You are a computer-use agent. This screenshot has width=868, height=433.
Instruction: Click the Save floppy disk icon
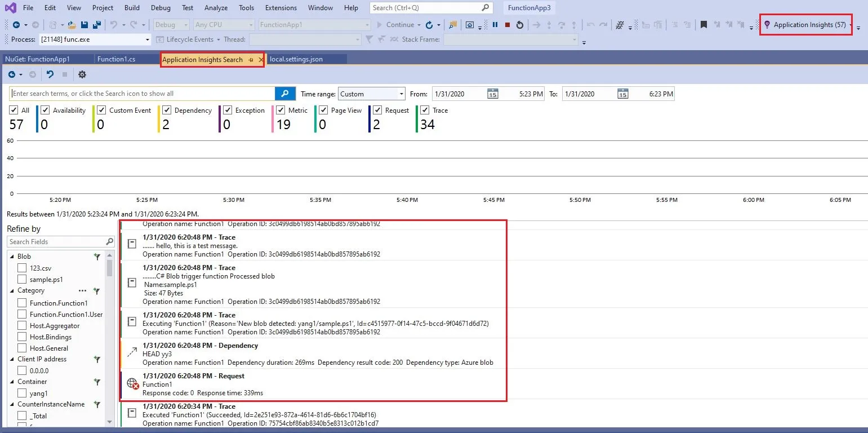84,25
